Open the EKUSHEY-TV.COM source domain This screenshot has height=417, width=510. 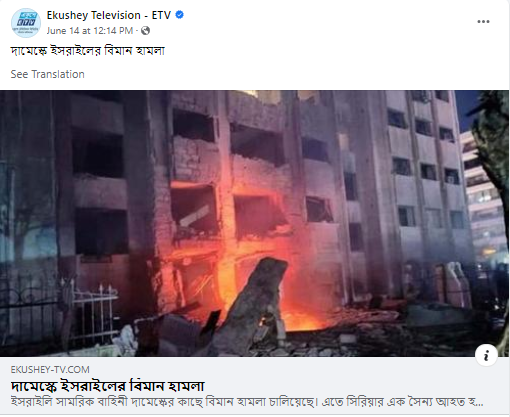click(x=50, y=370)
